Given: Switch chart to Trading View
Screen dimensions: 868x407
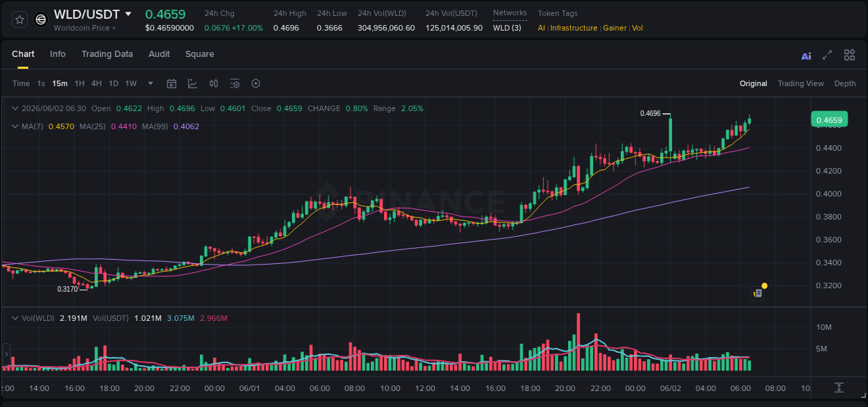Looking at the screenshot, I should coord(801,83).
